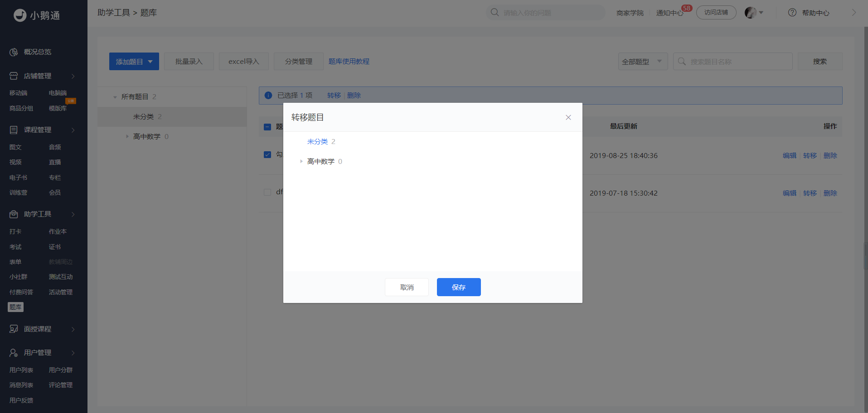Open 概况总览 overview icon in sidebar

[x=14, y=52]
